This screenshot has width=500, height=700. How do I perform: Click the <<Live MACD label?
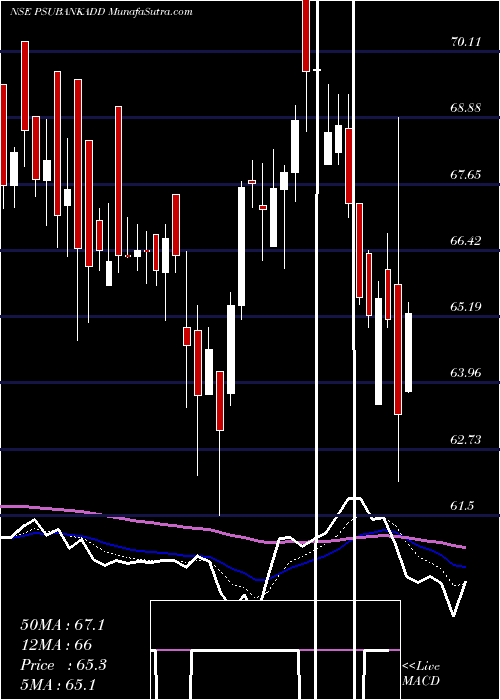[421, 674]
